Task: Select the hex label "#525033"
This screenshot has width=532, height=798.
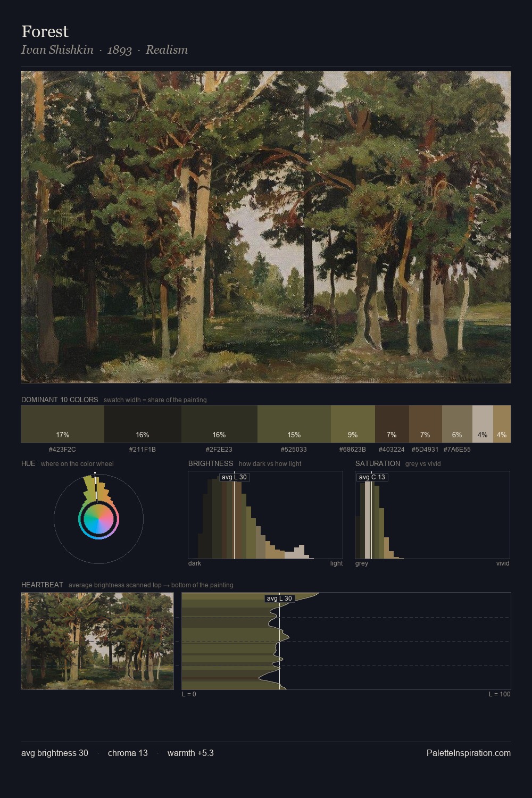Action: pyautogui.click(x=294, y=450)
